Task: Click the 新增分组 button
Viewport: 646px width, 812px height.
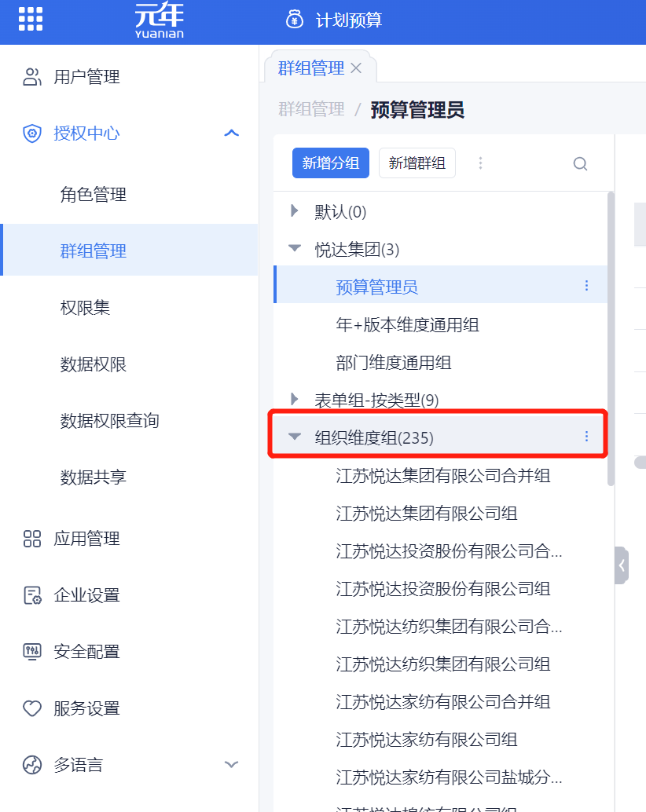Action: [x=331, y=163]
